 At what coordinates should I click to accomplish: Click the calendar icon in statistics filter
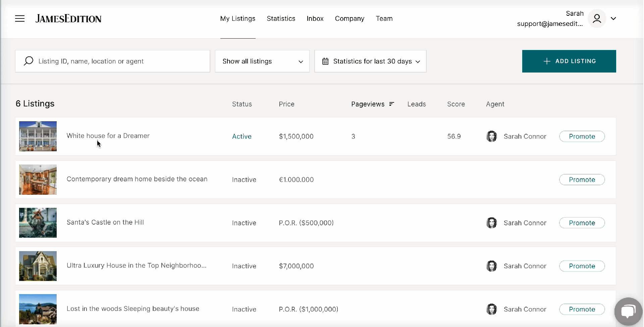325,61
